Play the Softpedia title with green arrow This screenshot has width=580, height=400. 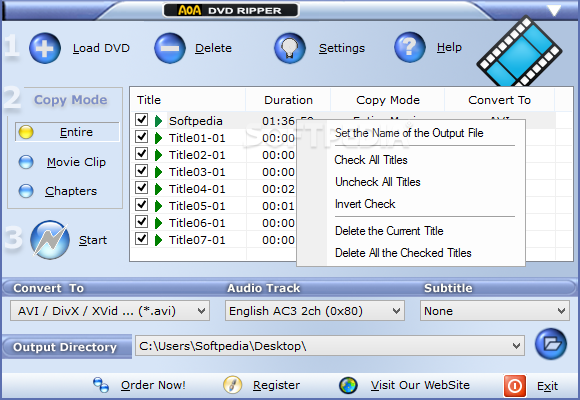point(158,121)
